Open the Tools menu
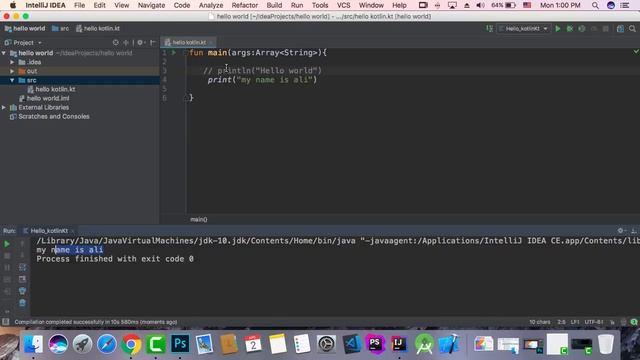Image resolution: width=640 pixels, height=360 pixels. [x=320, y=5]
